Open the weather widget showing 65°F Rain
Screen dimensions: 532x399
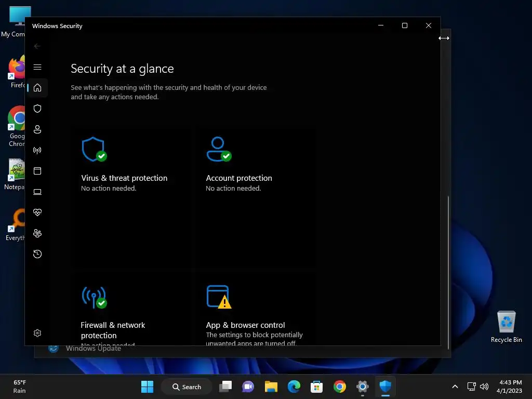[20, 387]
